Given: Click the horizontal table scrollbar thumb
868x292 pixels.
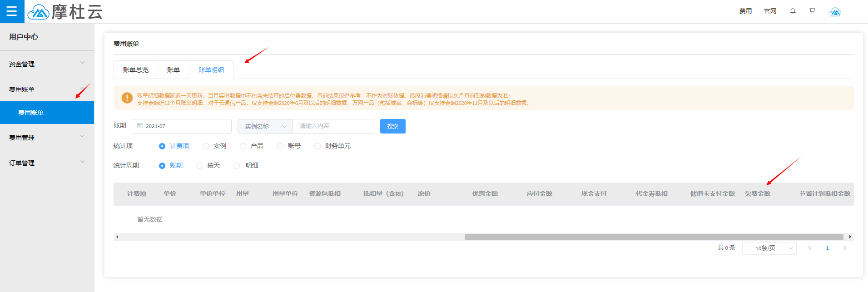Looking at the screenshot, I should click(654, 237).
